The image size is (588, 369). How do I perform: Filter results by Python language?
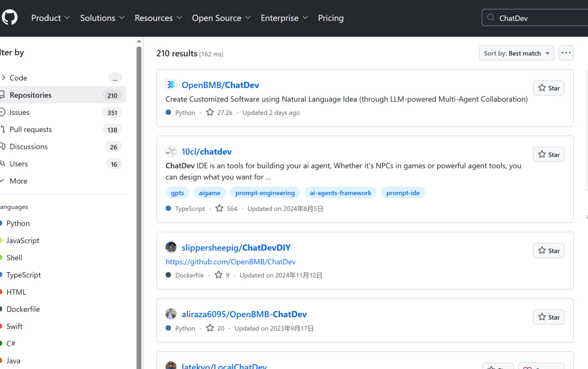tap(17, 223)
